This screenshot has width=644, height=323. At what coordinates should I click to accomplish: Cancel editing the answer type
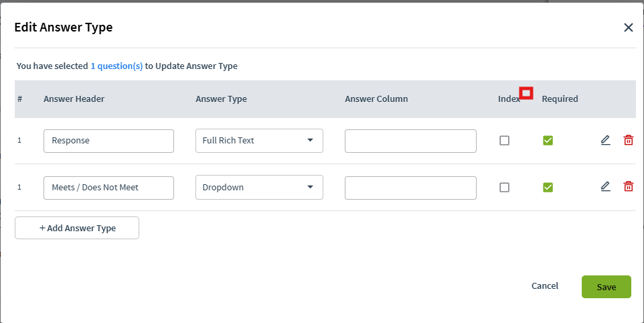(545, 286)
